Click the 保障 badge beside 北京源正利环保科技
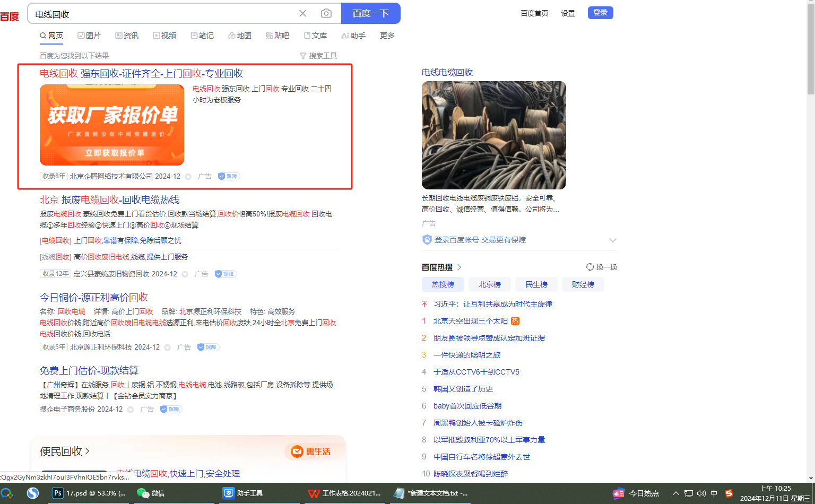The width and height of the screenshot is (815, 504). coord(208,347)
